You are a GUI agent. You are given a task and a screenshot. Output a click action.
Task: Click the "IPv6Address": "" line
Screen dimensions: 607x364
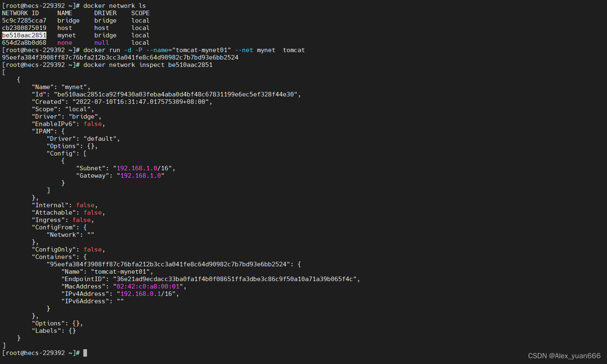pos(92,301)
